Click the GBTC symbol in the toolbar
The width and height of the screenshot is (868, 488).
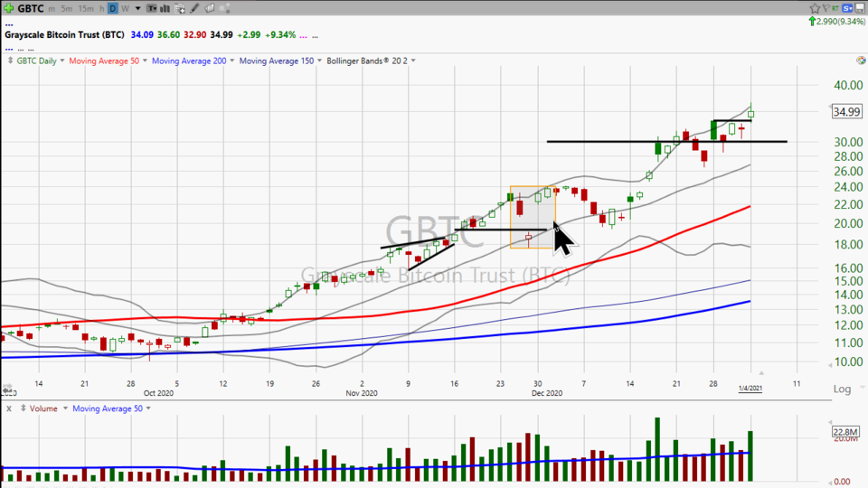31,8
